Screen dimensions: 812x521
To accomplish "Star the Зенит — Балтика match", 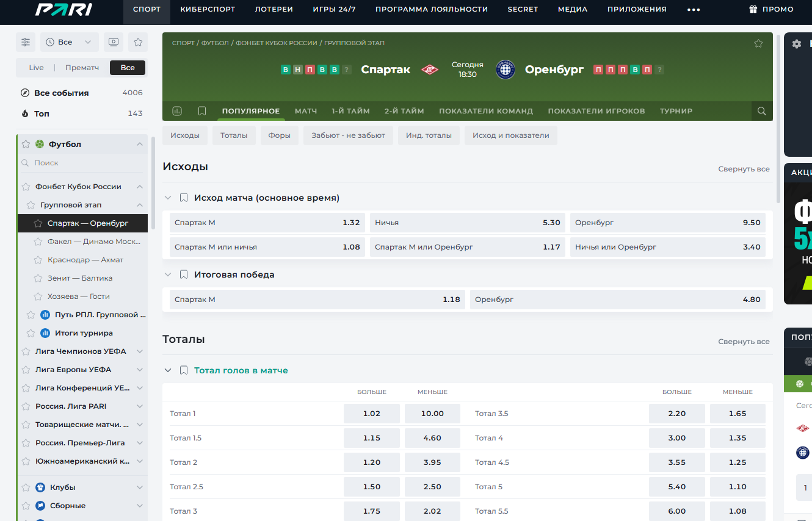I will (38, 278).
